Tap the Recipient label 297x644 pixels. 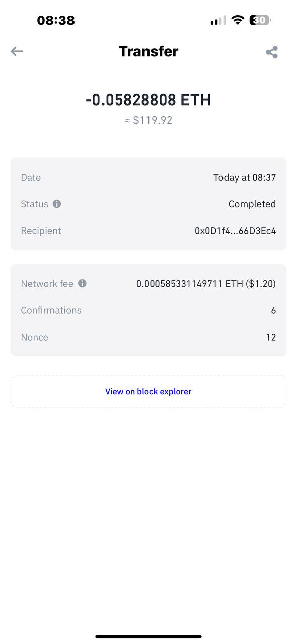click(41, 231)
